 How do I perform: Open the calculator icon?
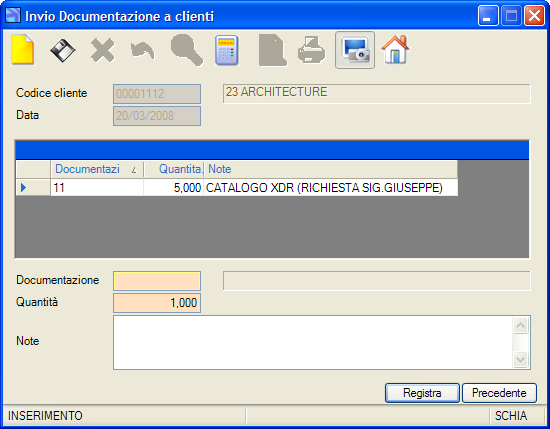click(x=227, y=51)
